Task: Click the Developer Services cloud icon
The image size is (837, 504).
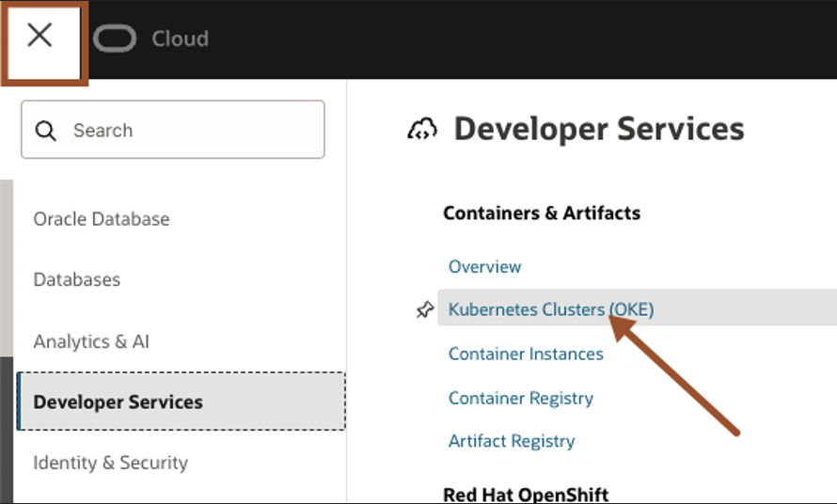Action: point(422,130)
